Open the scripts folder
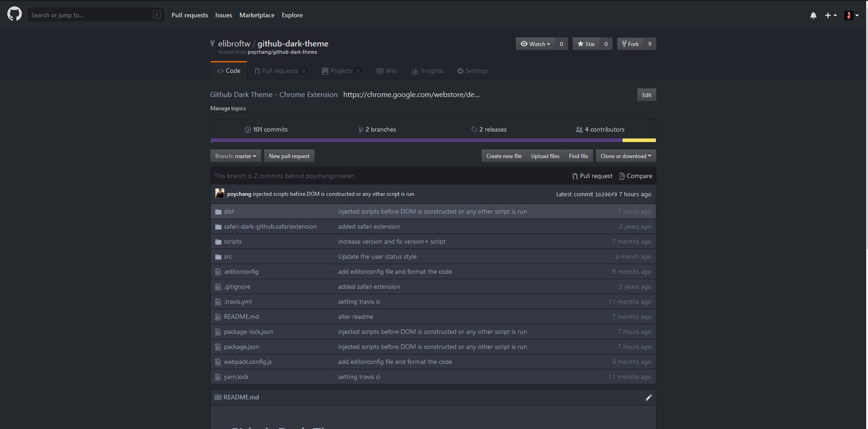 point(233,241)
